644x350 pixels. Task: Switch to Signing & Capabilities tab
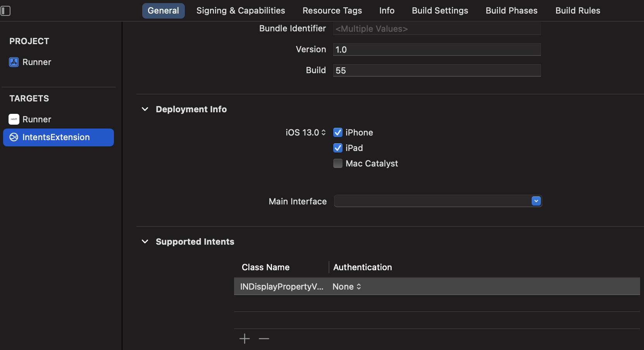pyautogui.click(x=241, y=11)
